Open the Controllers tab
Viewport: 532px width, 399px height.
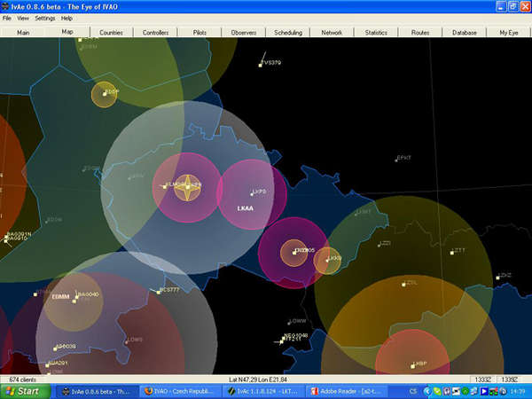click(155, 33)
